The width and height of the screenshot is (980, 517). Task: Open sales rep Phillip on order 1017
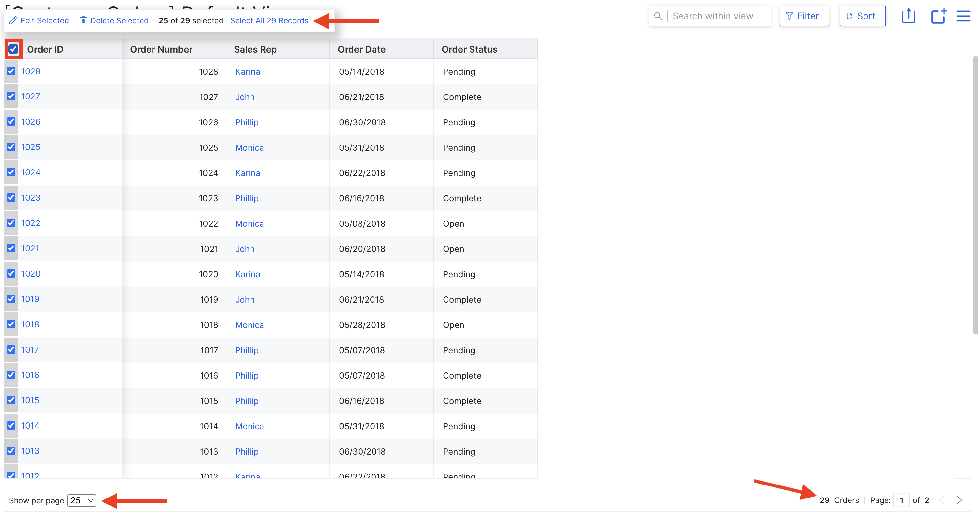pyautogui.click(x=247, y=350)
